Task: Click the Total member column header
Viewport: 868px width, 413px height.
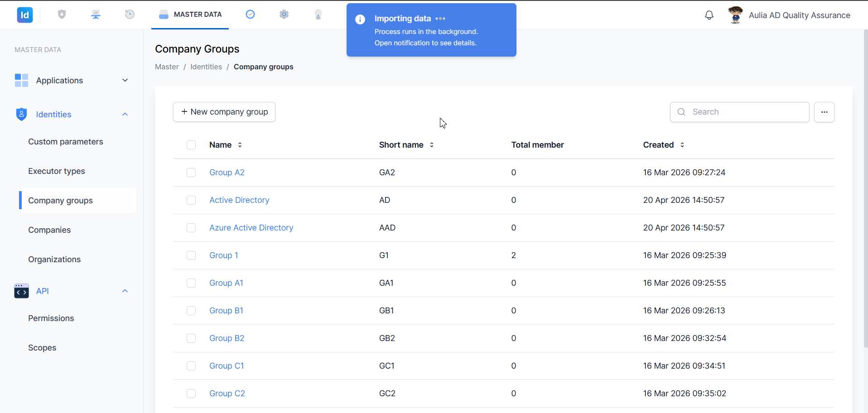Action: click(538, 145)
